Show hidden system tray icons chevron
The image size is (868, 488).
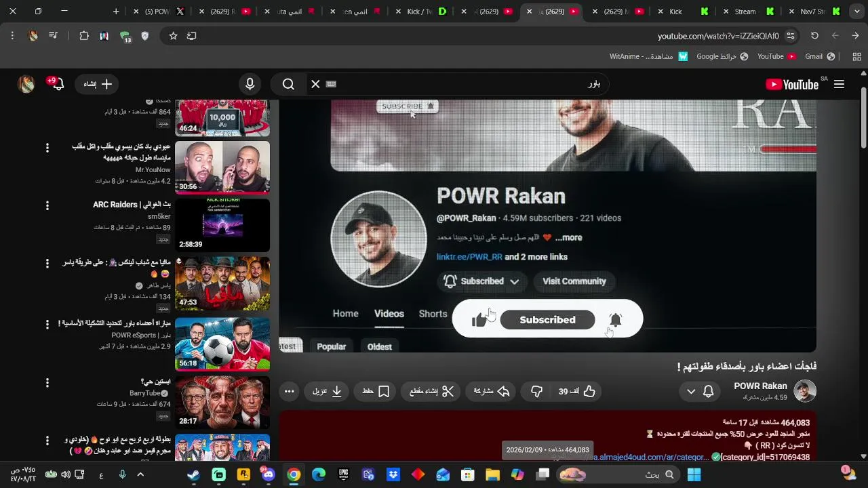(x=140, y=474)
